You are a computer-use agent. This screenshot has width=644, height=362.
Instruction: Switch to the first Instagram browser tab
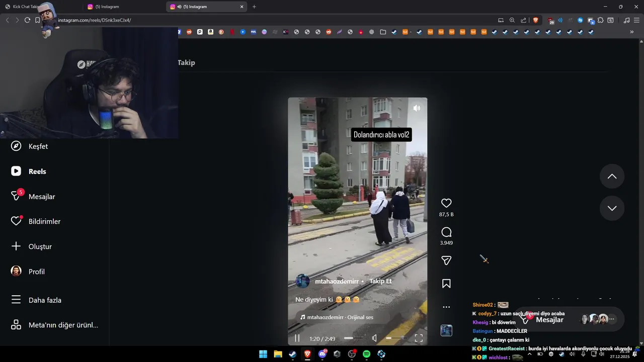tap(124, 7)
